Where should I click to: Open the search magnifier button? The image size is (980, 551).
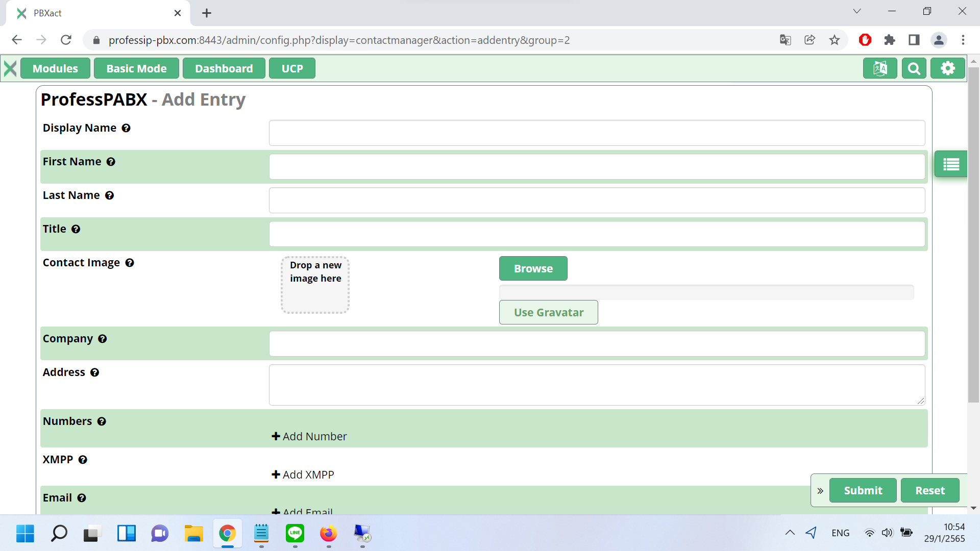(914, 68)
